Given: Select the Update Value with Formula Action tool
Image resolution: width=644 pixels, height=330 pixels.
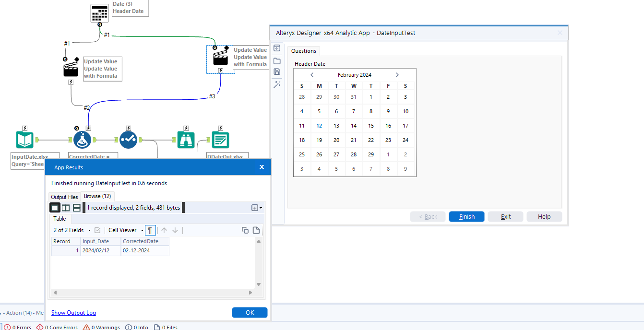Looking at the screenshot, I should click(x=220, y=59).
